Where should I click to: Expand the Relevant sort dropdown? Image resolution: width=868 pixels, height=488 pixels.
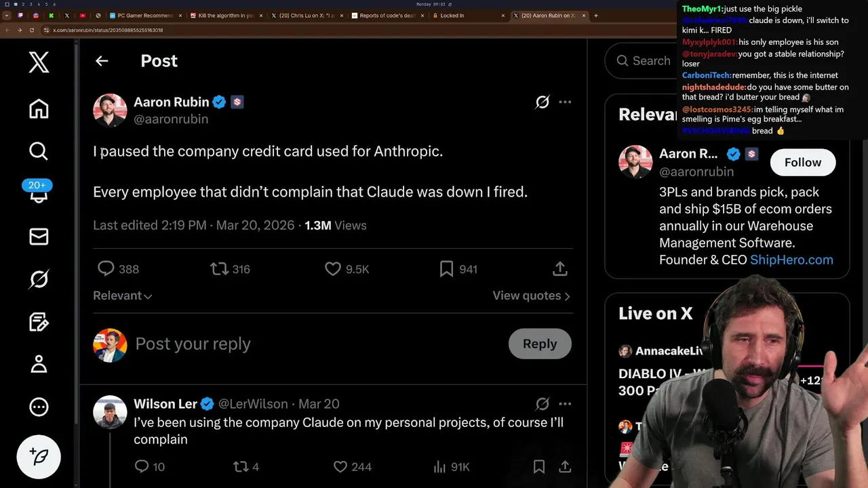[123, 296]
